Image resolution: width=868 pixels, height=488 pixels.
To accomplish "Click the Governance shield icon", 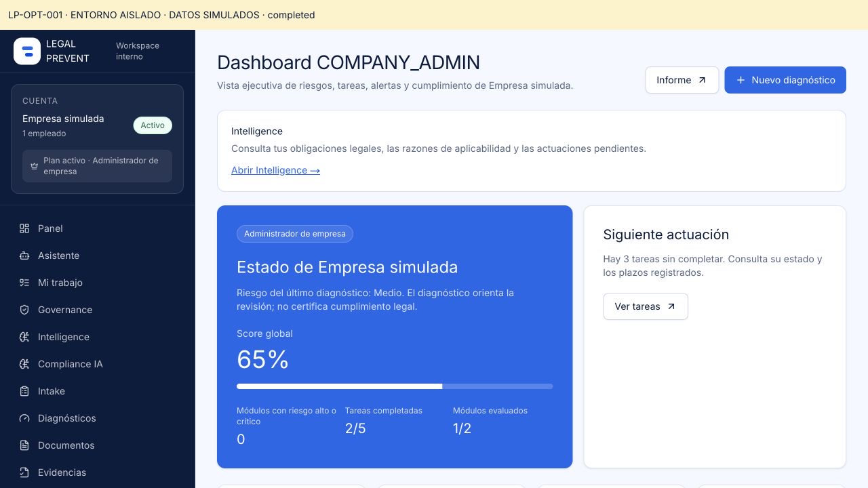I will point(24,310).
